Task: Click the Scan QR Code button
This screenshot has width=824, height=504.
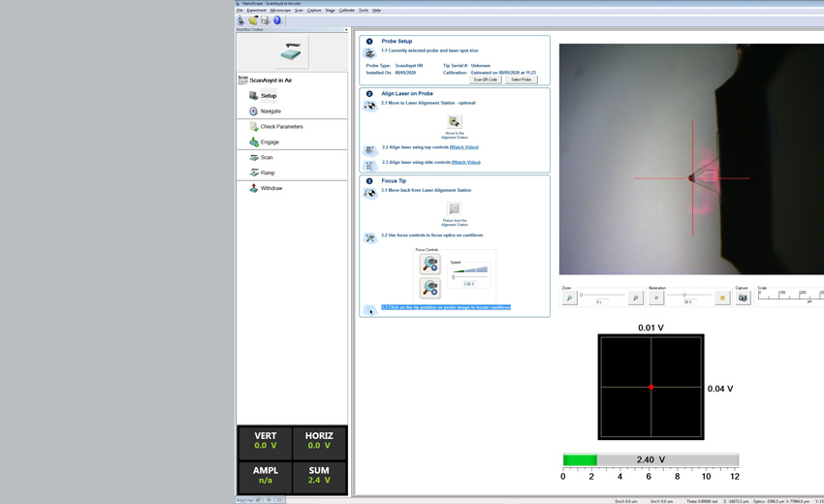Action: click(485, 79)
